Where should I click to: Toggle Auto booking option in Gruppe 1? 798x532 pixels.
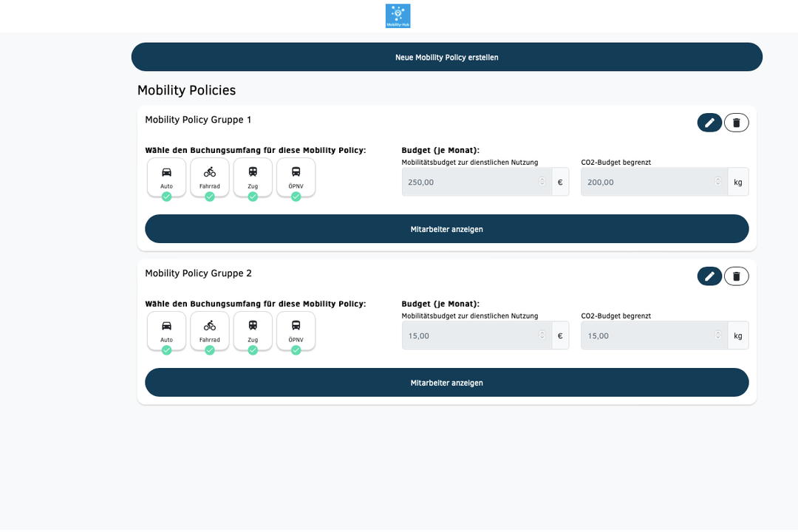166,177
